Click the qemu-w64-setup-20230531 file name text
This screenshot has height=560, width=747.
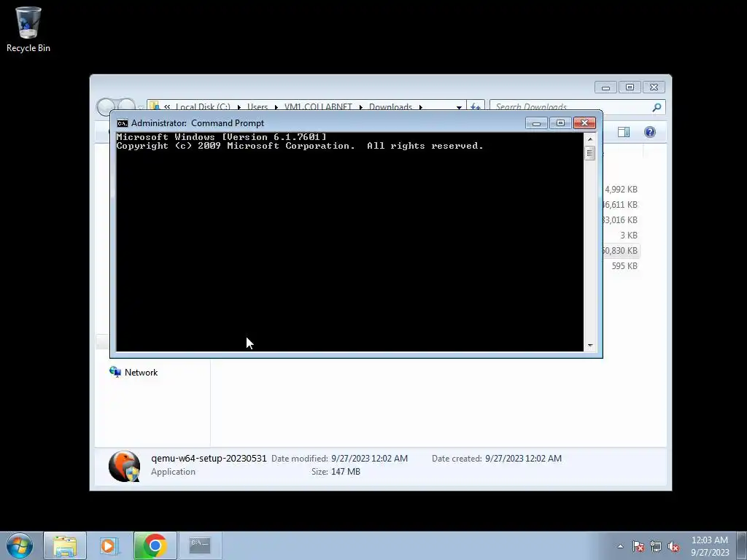tap(209, 459)
